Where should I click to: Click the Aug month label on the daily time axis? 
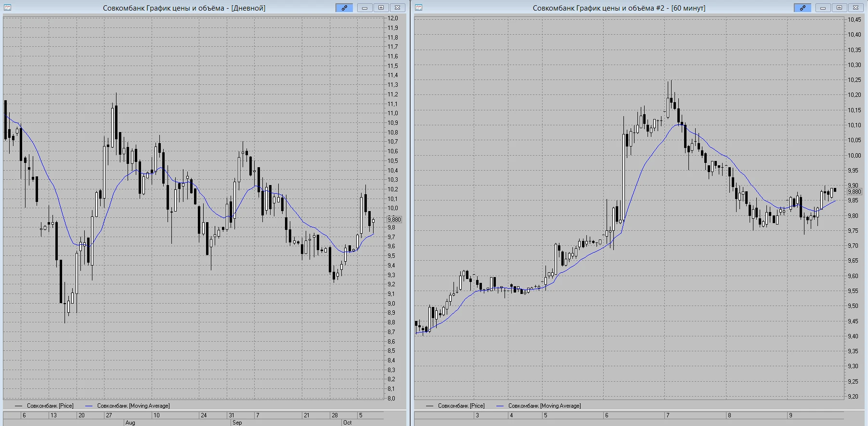point(130,423)
